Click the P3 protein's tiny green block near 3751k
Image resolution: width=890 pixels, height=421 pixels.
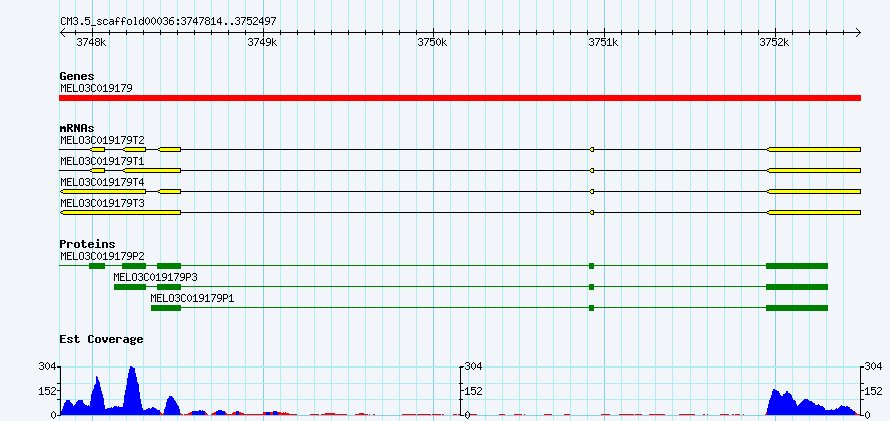(x=591, y=287)
